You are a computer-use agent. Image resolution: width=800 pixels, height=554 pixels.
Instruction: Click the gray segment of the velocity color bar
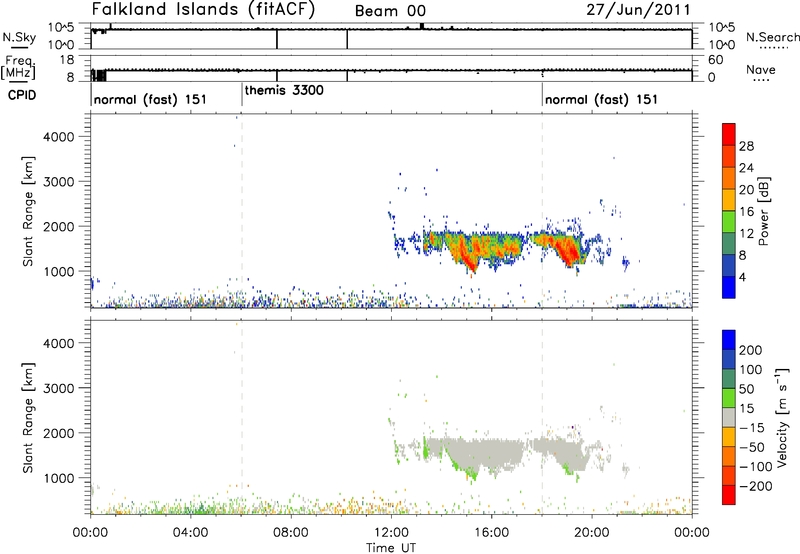point(729,417)
